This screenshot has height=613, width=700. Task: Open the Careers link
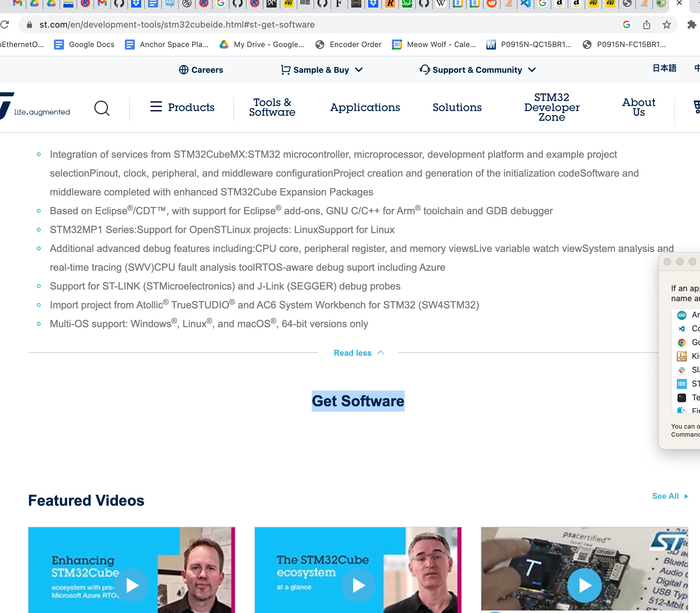201,70
